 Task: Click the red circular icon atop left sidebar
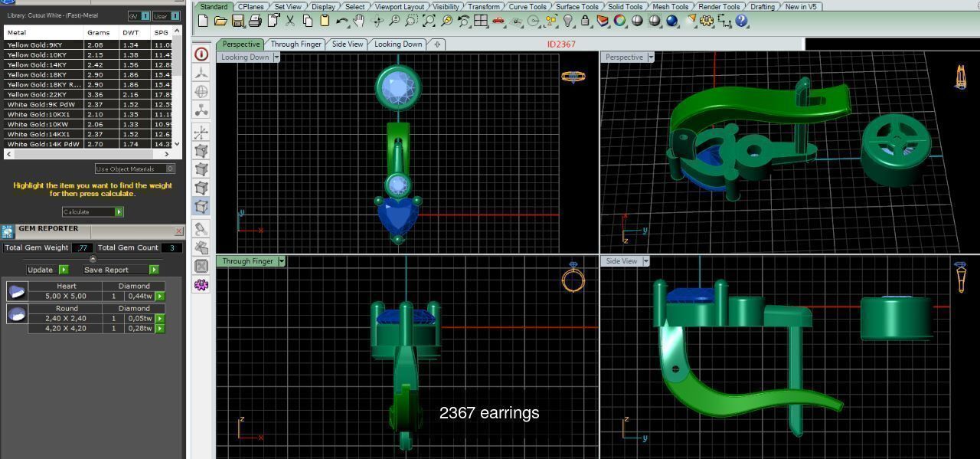point(201,54)
